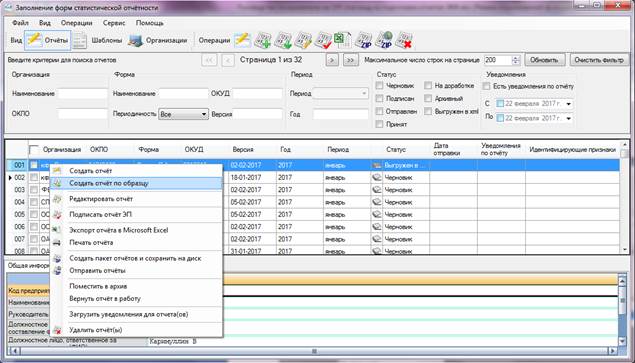Jump to last page with >> button

pos(350,60)
